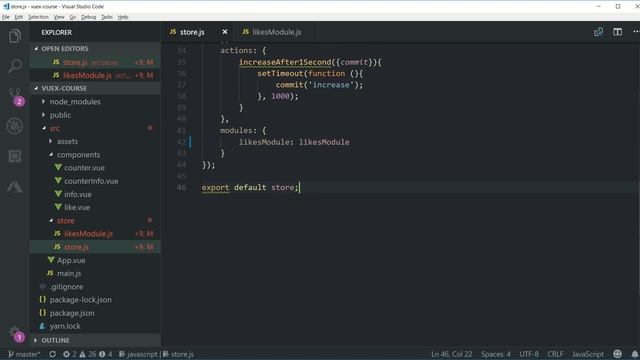Viewport: 640px width, 360px height.
Task: Open the Debug view in activity bar
Action: (15, 126)
